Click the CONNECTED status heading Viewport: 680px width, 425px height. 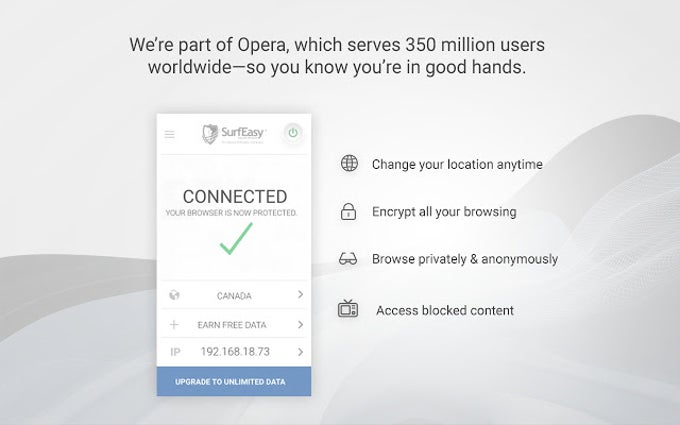pos(234,196)
